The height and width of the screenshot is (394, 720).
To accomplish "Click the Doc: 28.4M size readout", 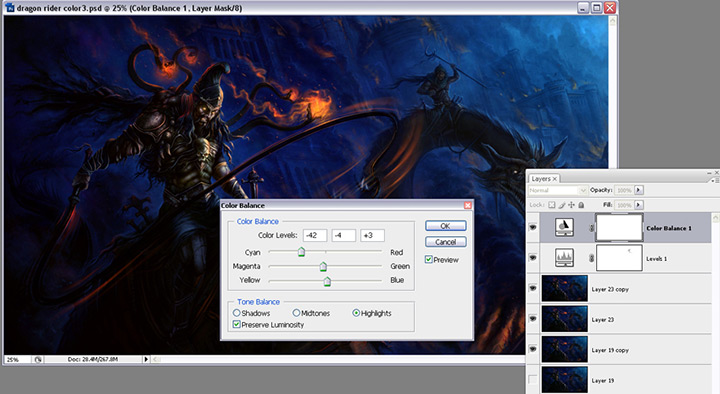I will pos(92,360).
